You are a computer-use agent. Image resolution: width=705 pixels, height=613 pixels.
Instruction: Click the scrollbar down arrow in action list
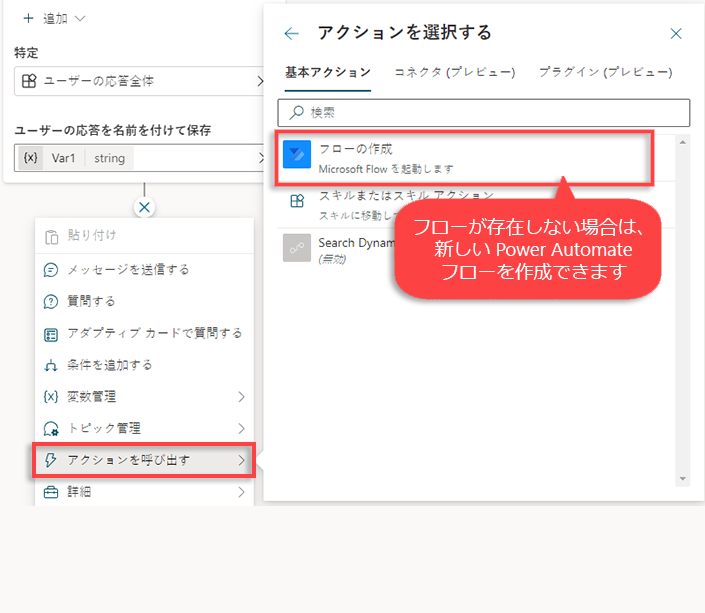tap(683, 479)
